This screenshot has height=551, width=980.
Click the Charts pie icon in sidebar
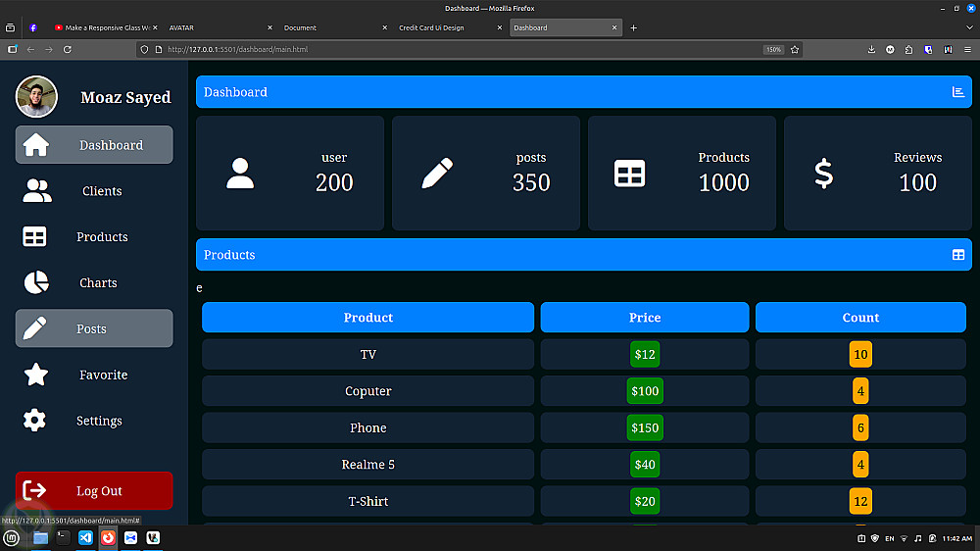[x=36, y=282]
